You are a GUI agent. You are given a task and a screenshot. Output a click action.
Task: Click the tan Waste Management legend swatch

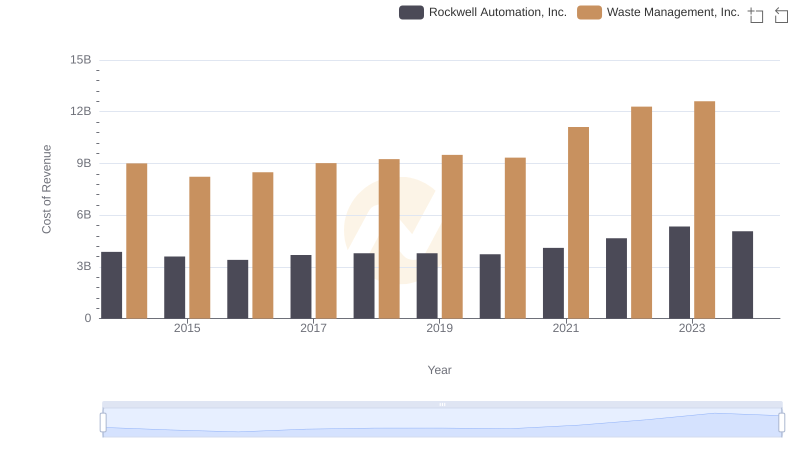coord(589,12)
